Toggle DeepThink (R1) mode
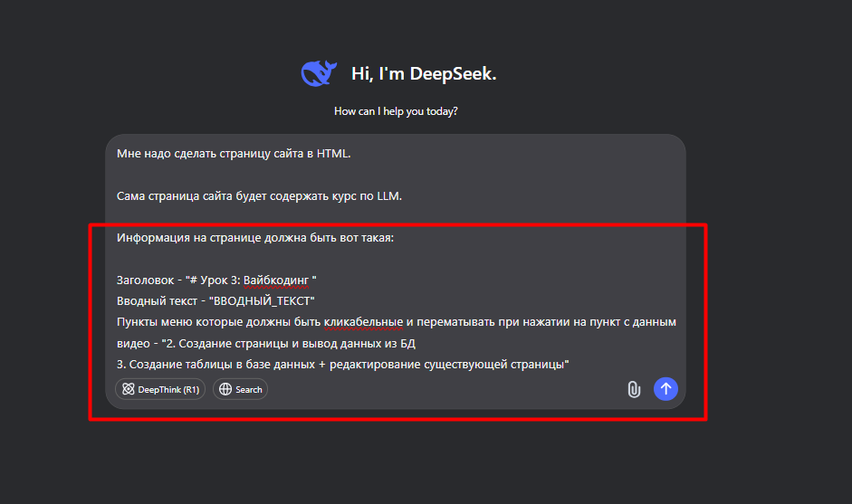 (x=160, y=389)
